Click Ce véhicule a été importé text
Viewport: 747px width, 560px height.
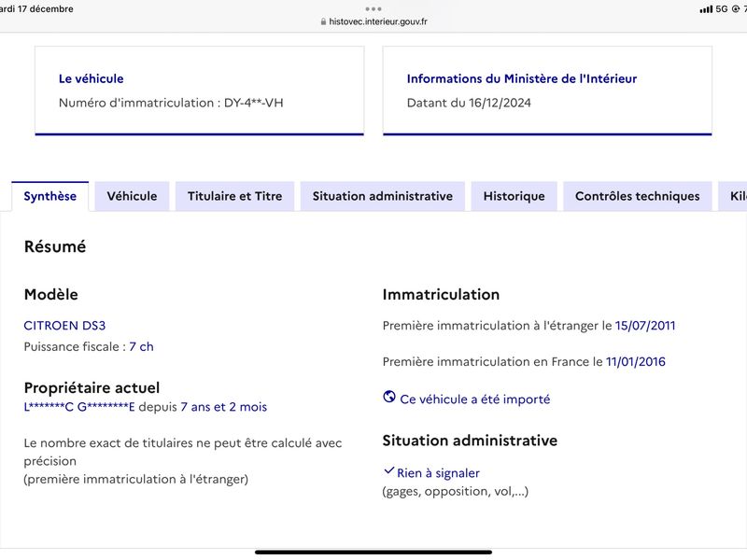pyautogui.click(x=475, y=399)
